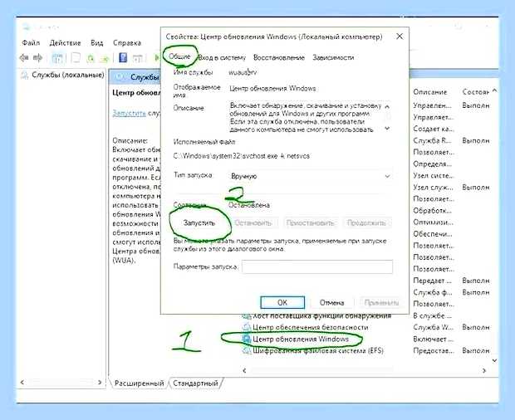
Task: Open the Действие menu
Action: [x=65, y=43]
